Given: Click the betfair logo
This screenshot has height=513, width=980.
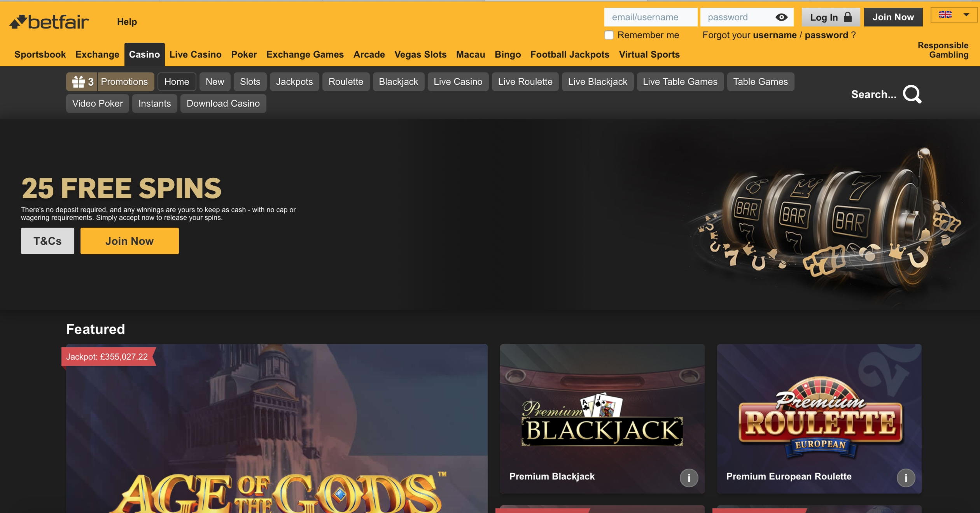Looking at the screenshot, I should point(49,22).
